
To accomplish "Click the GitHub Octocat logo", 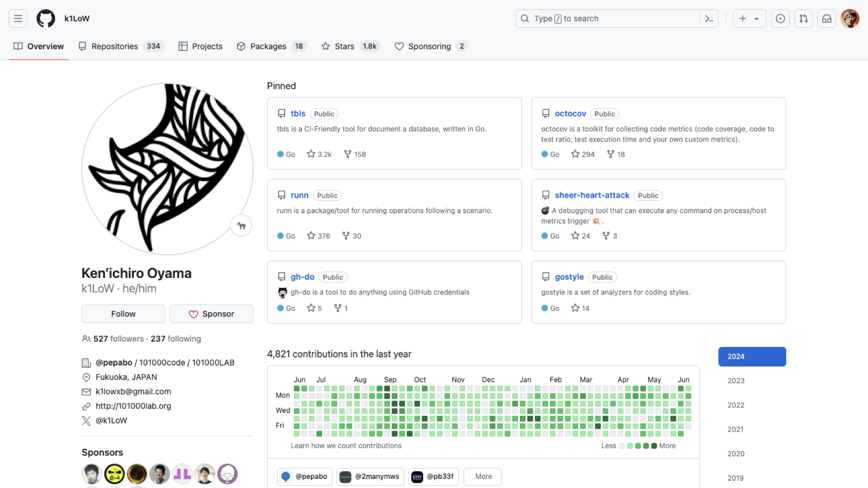I will [x=46, y=19].
